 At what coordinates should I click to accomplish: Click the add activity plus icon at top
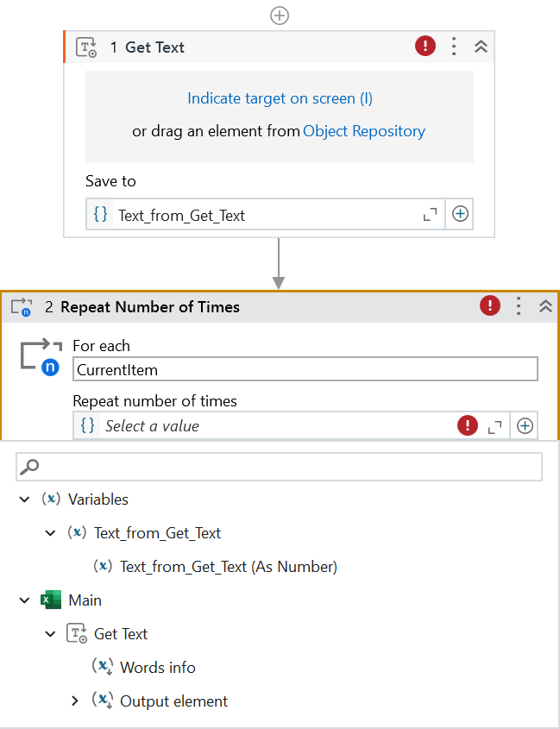[x=280, y=16]
